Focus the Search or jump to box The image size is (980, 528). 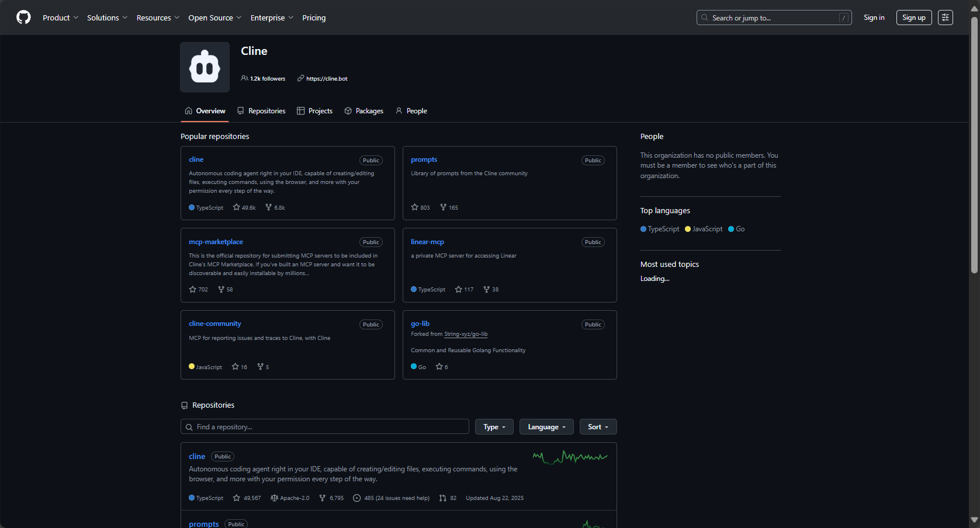click(x=774, y=18)
